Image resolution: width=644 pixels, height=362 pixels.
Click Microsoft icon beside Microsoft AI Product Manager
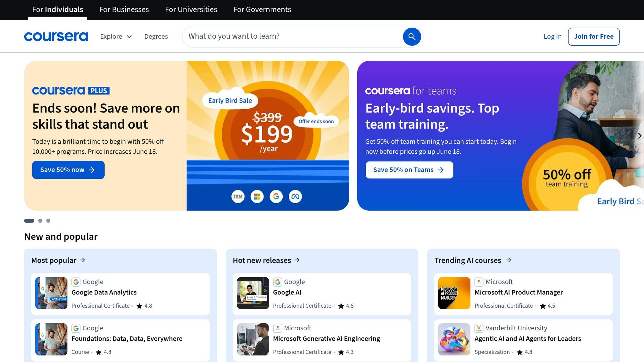point(479,282)
